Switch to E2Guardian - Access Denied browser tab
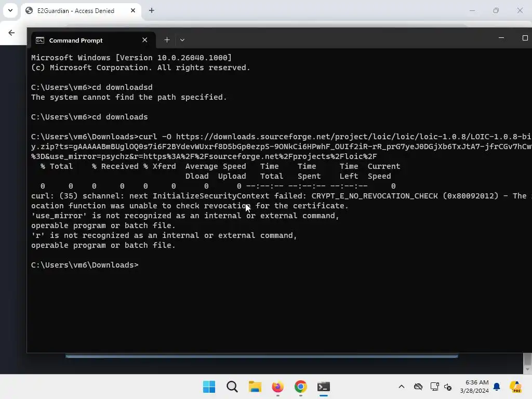This screenshot has width=532, height=399. (x=81, y=11)
